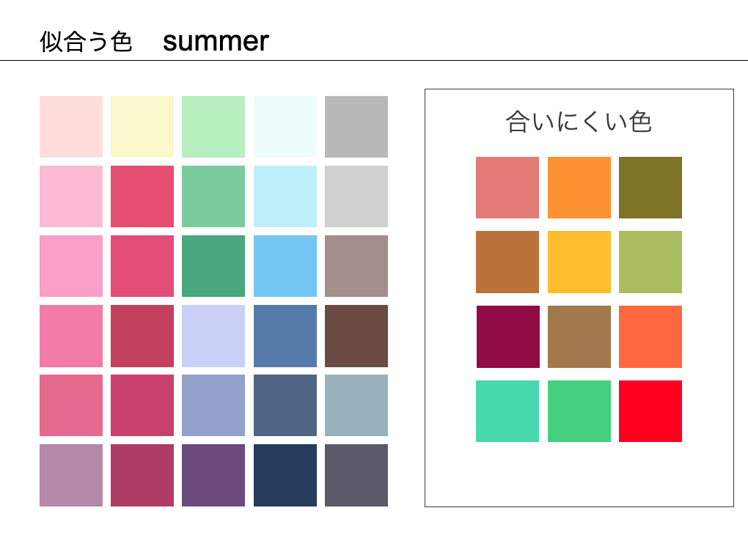The width and height of the screenshot is (748, 560).
Task: Click the pure red swatch
Action: (650, 411)
